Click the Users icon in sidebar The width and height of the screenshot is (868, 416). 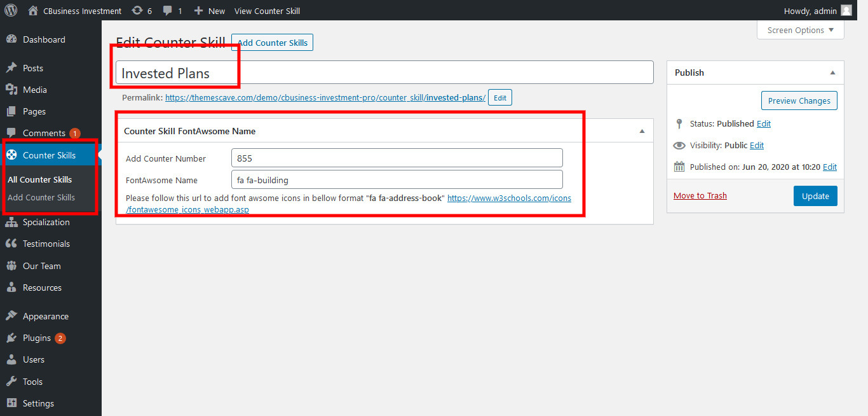click(11, 359)
